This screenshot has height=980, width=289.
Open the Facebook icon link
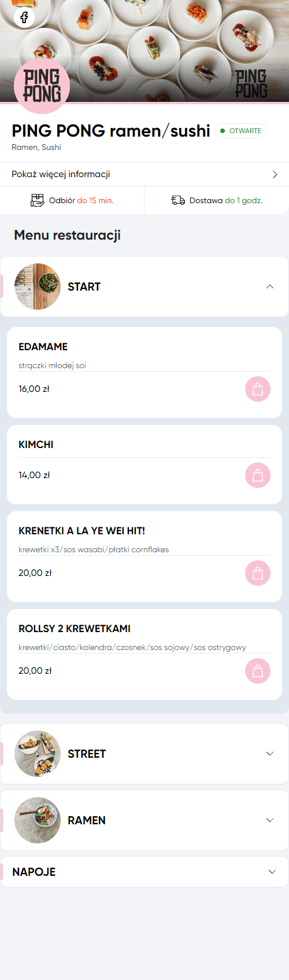(24, 17)
